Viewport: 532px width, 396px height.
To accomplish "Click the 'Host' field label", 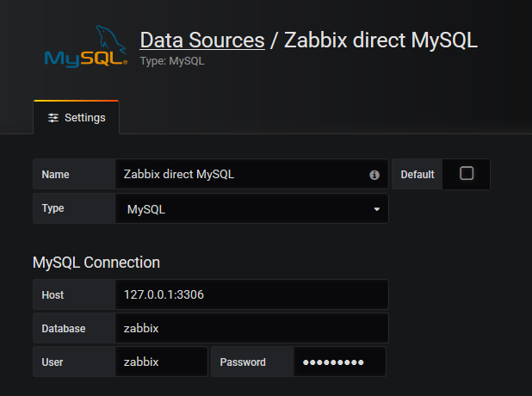I will coord(53,294).
